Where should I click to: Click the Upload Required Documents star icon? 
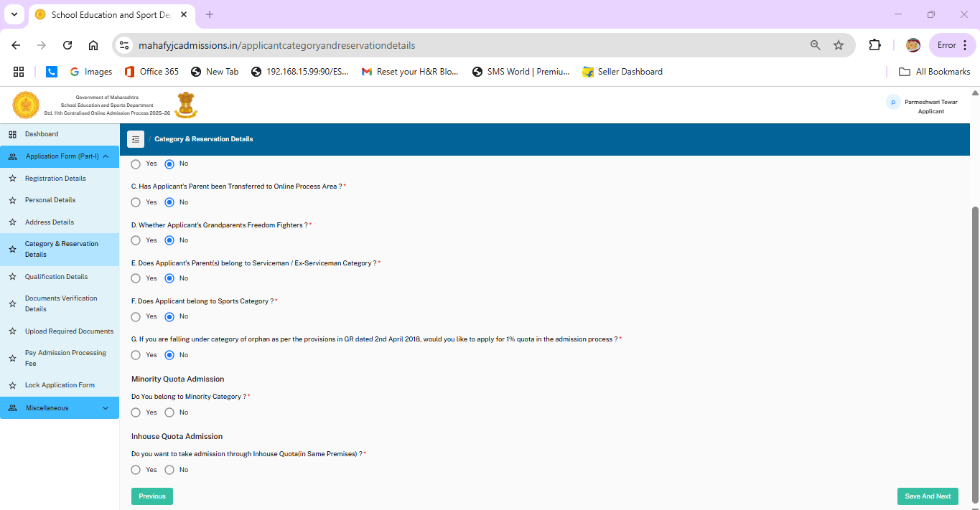click(x=12, y=331)
